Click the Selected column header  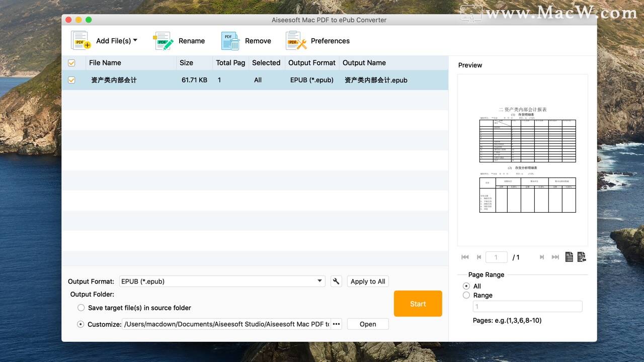pyautogui.click(x=266, y=63)
